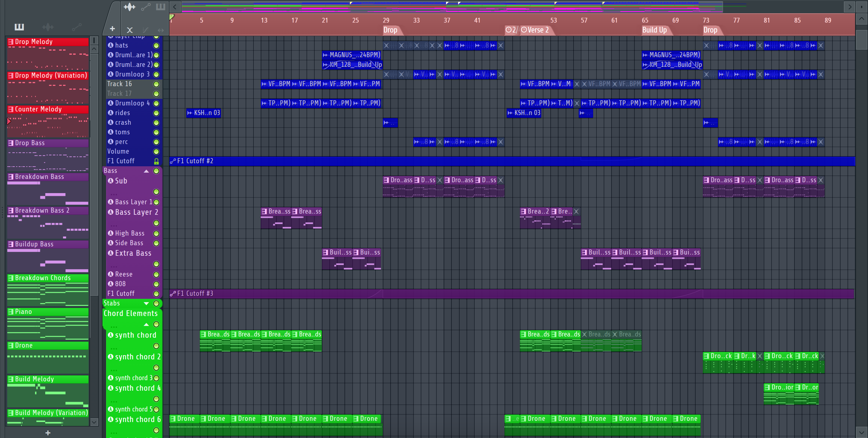
Task: Mute the hats track
Action: coord(156,45)
